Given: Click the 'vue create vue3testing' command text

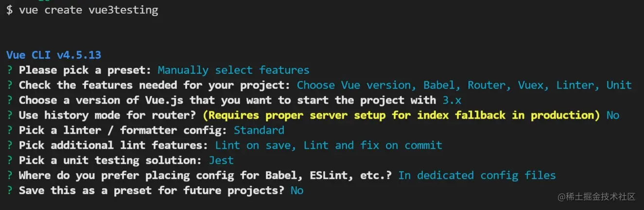Looking at the screenshot, I should [x=88, y=10].
